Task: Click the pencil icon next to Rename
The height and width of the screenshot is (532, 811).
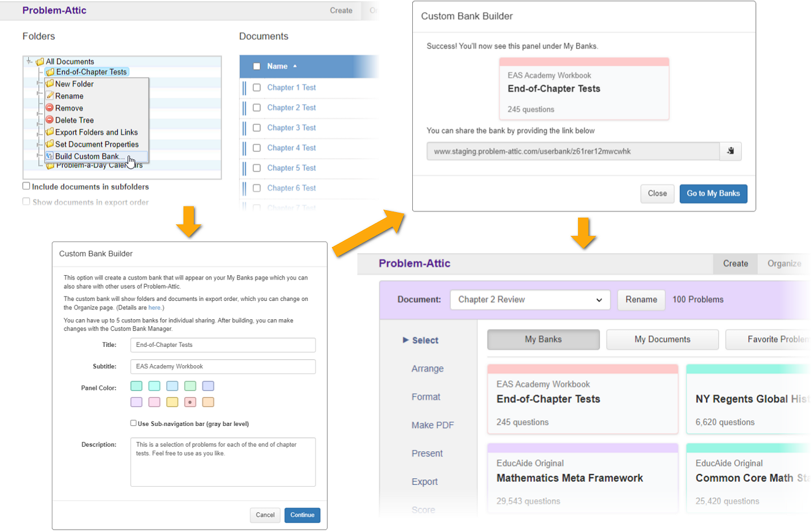Action: coord(50,96)
